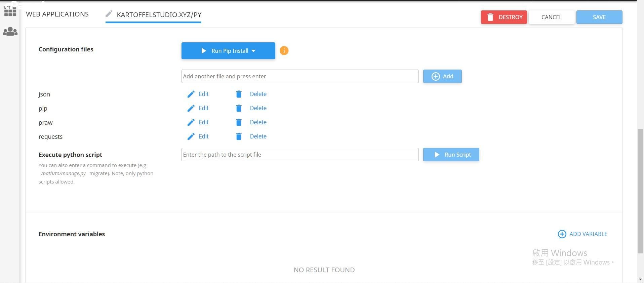
Task: Click the orange info icon beside Run Pip Install
Action: pyautogui.click(x=284, y=51)
